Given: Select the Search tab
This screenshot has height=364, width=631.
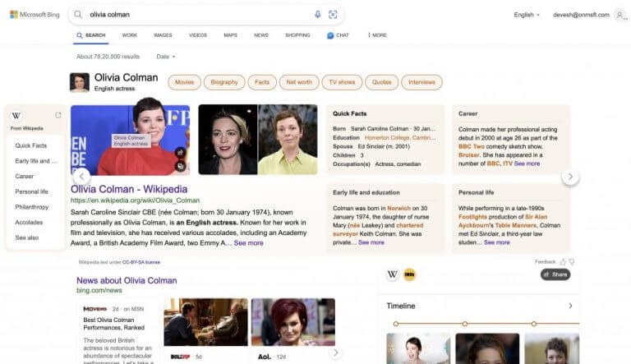Looking at the screenshot, I should [x=91, y=35].
